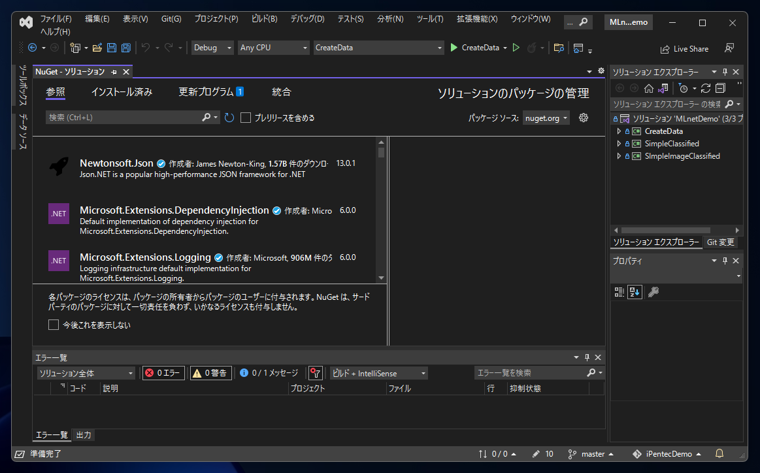This screenshot has height=473, width=760.
Task: Click the Save icon in the toolbar
Action: pyautogui.click(x=111, y=47)
